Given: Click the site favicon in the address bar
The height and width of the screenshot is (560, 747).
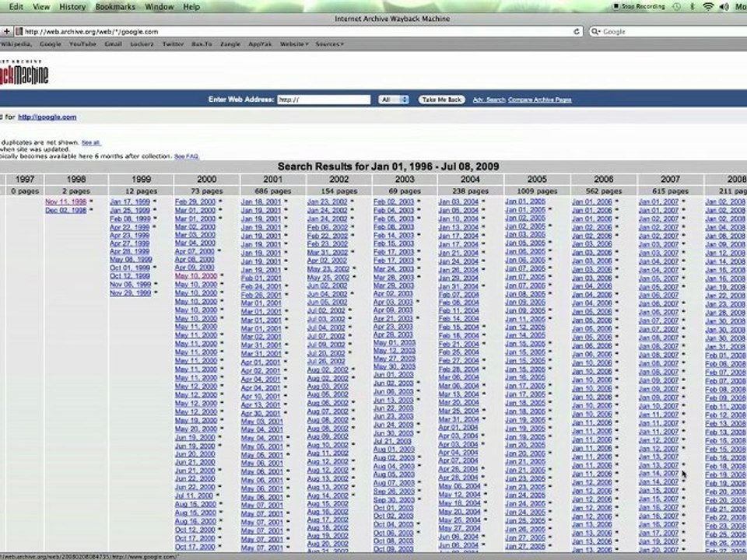Looking at the screenshot, I should pyautogui.click(x=19, y=31).
